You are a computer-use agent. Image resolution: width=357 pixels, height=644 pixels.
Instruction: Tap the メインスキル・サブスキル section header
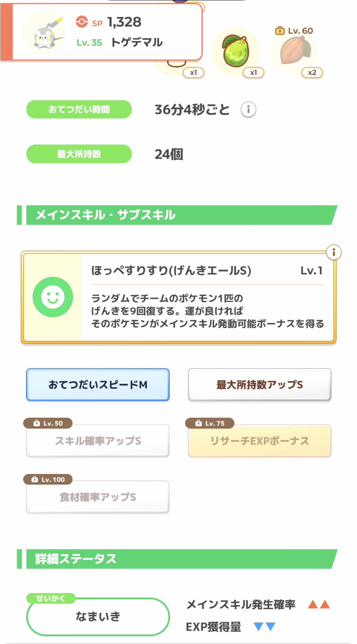178,215
